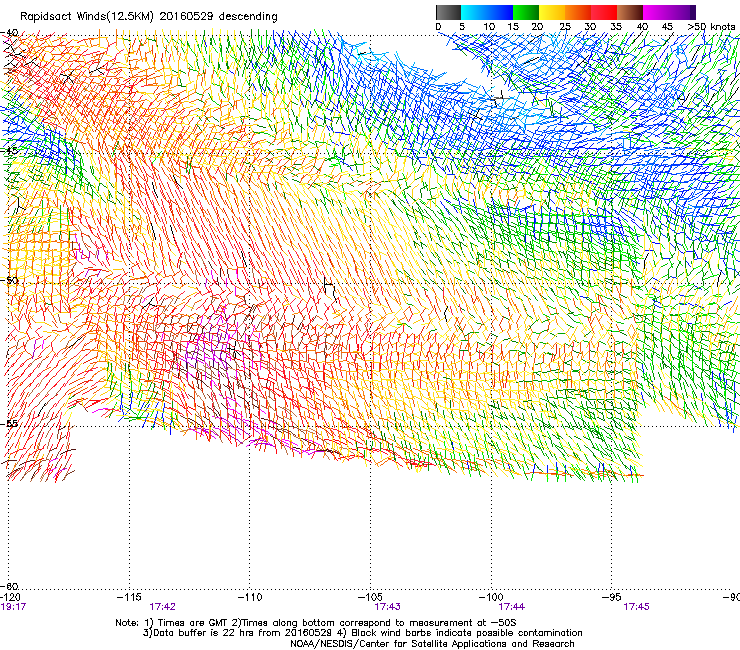This screenshot has width=740, height=650.
Task: Click the '-115' longitude axis label
Action: (x=129, y=598)
